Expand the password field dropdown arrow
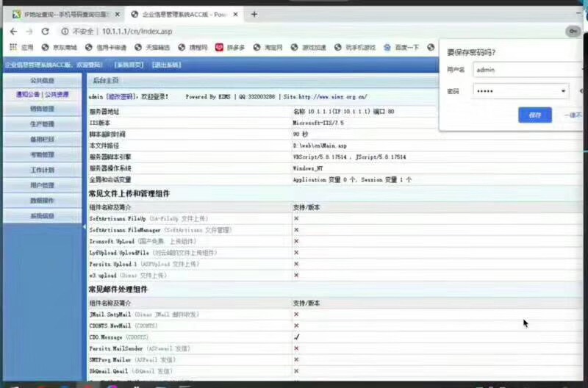The width and height of the screenshot is (588, 388). (563, 91)
